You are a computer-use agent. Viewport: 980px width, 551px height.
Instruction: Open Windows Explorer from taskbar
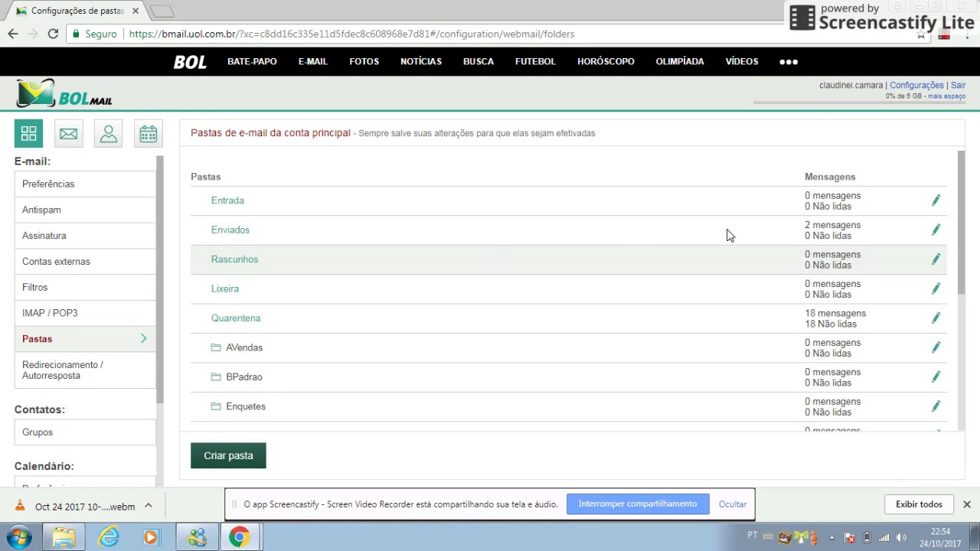point(64,537)
